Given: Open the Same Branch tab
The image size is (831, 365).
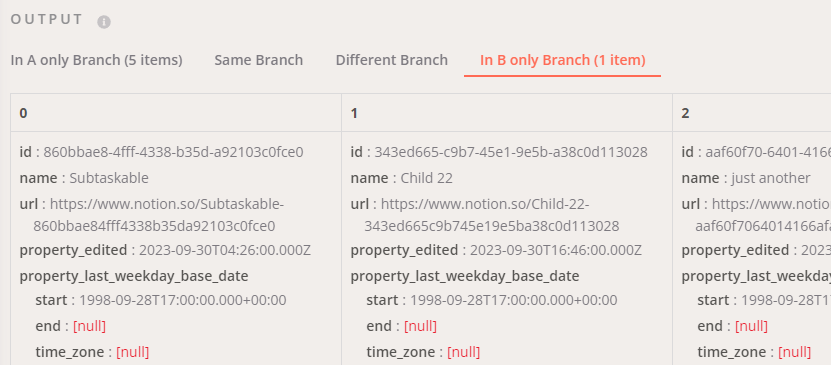Looking at the screenshot, I should point(259,60).
